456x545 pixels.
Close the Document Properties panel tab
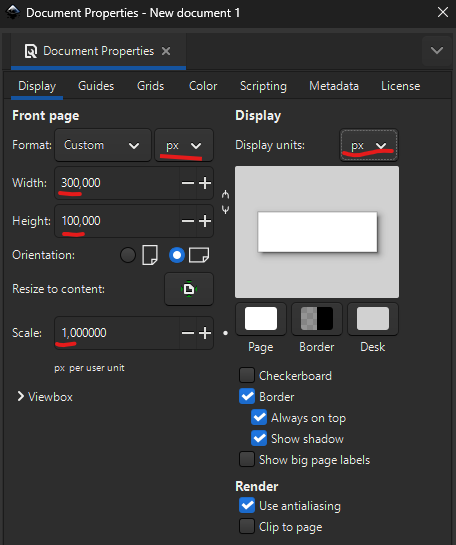point(166,51)
